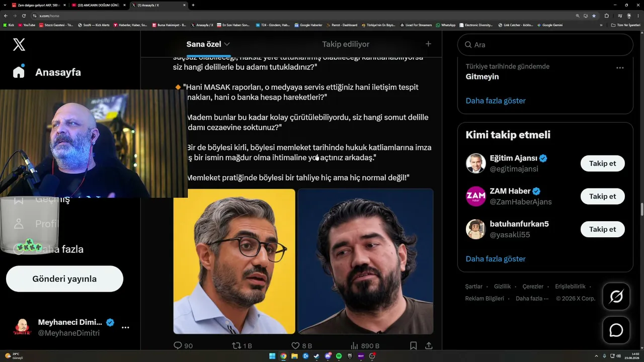Click the x.com/home address bar
The width and height of the screenshot is (644, 362).
tap(302, 16)
